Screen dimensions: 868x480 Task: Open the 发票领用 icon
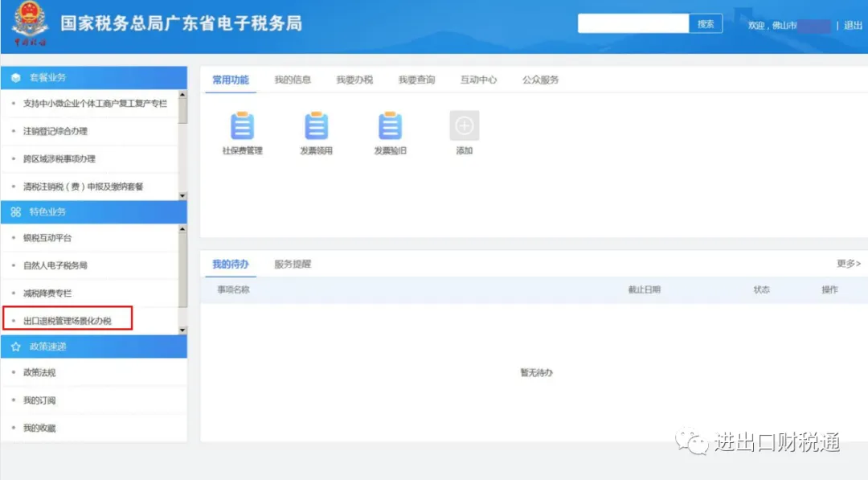click(x=316, y=126)
